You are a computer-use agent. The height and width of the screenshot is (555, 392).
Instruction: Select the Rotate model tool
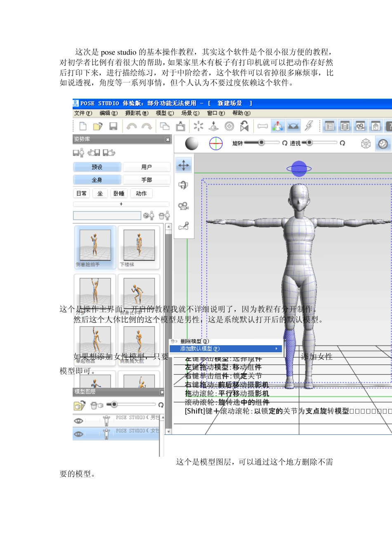click(x=183, y=185)
